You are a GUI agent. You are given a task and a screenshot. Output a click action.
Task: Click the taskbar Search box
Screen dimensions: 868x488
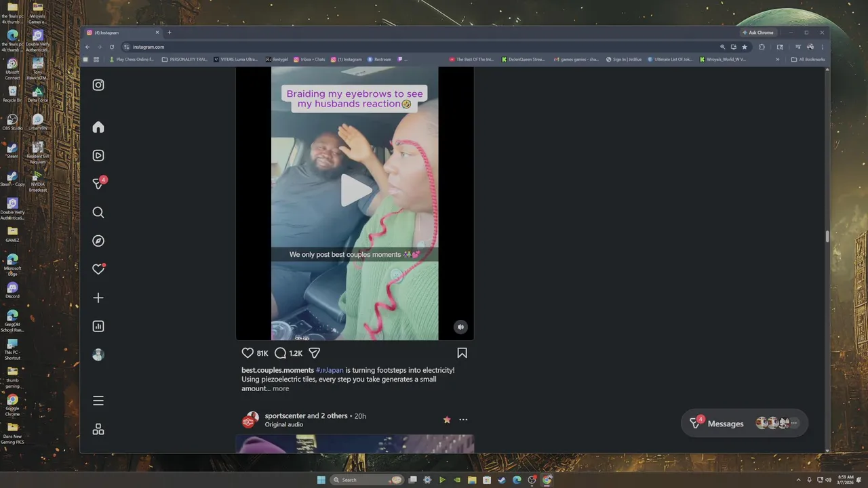point(367,480)
